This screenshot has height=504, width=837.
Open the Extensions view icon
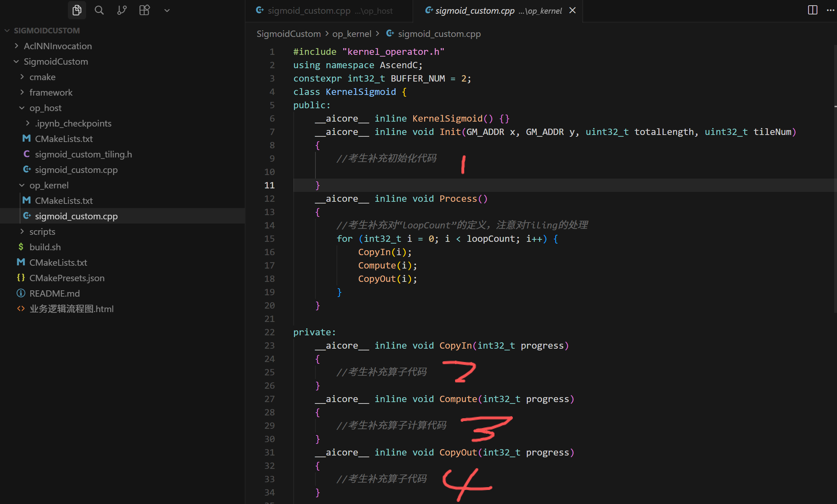coord(144,10)
